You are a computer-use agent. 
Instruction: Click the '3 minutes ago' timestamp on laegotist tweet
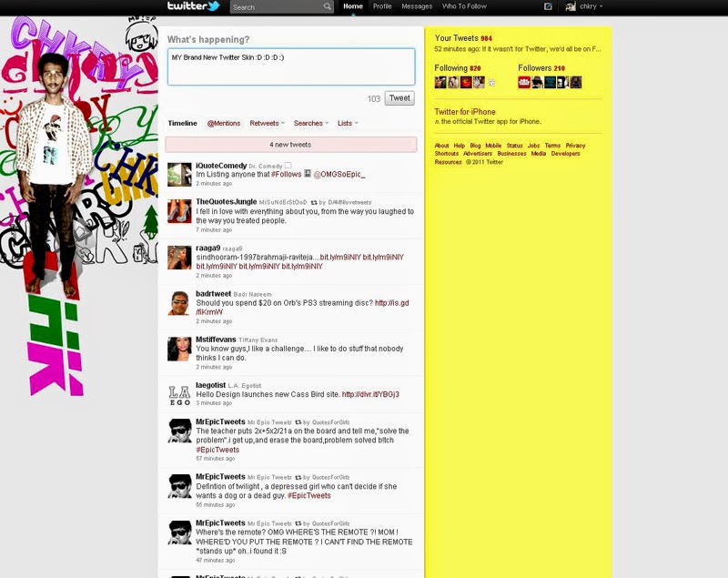pyautogui.click(x=214, y=403)
